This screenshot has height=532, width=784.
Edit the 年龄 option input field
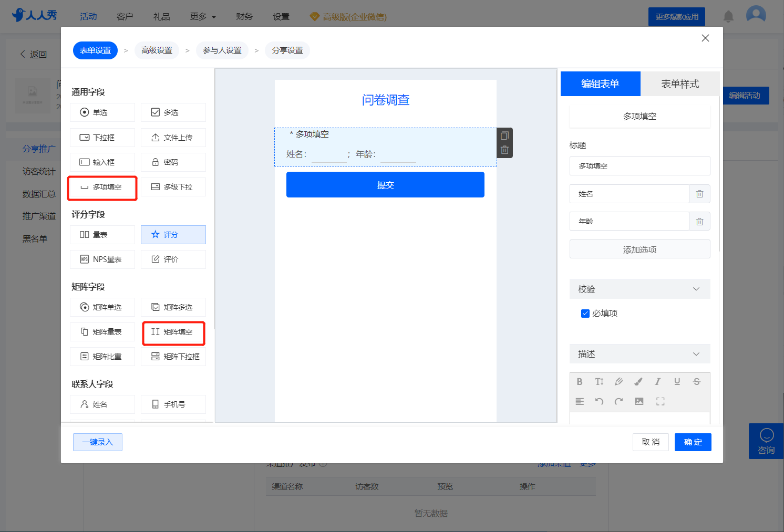point(630,221)
